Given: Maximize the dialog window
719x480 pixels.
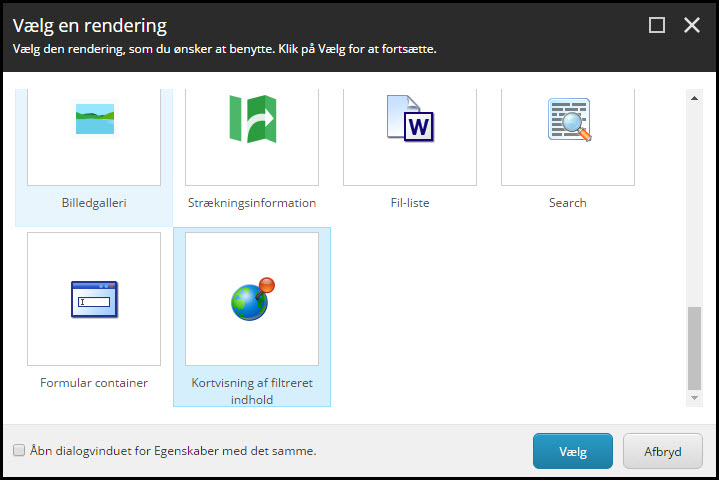Looking at the screenshot, I should (657, 26).
